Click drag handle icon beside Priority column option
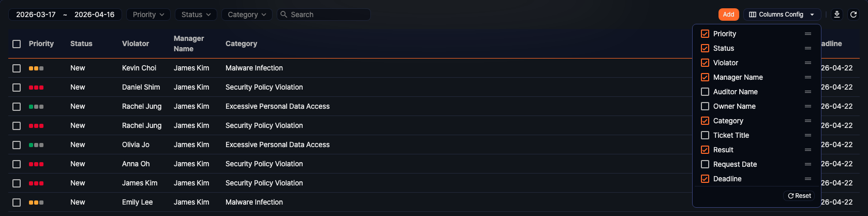The image size is (868, 216). point(807,34)
